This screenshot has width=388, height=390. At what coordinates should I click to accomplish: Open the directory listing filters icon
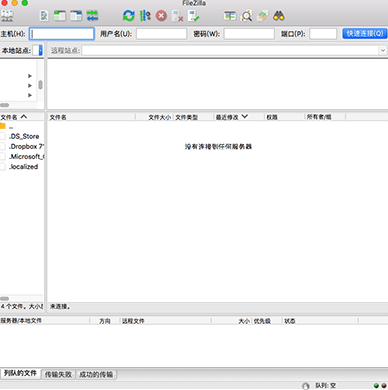click(230, 16)
